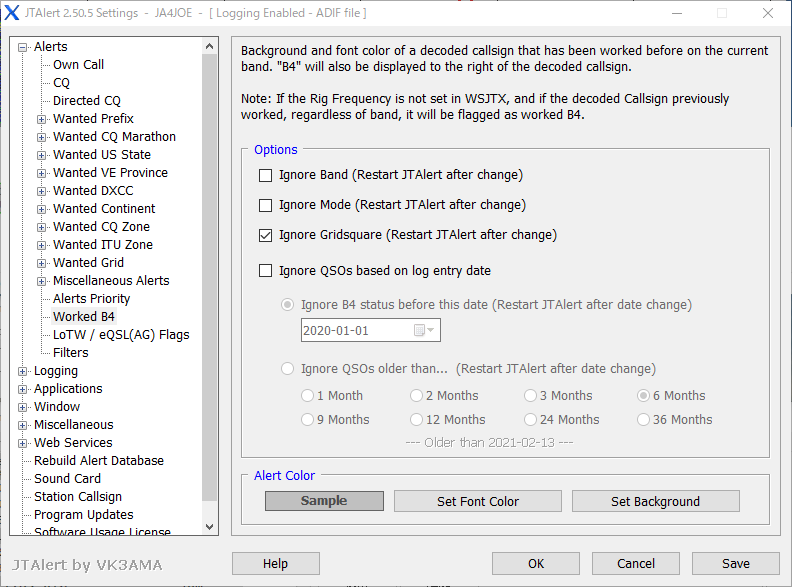This screenshot has width=792, height=587.
Task: Choose the 12 Months radio option
Action: (416, 419)
